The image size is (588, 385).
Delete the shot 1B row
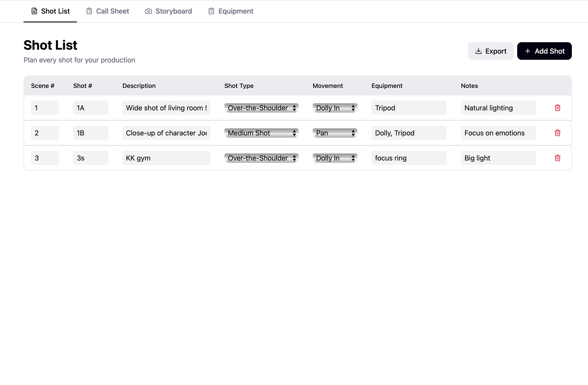(x=557, y=133)
